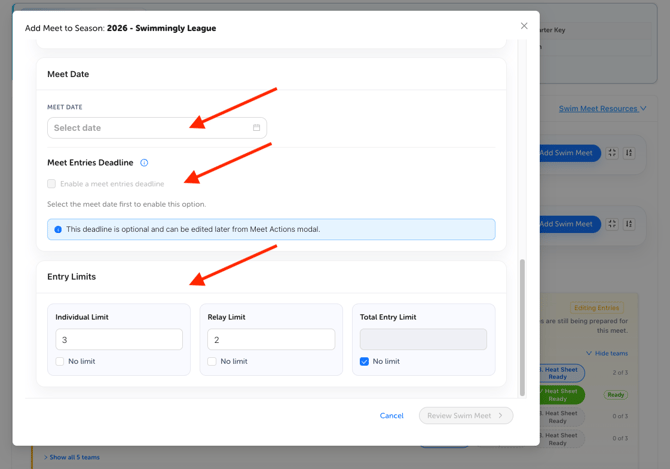670x469 pixels.
Task: Expand Show all 5 teams in the background page
Action: tap(72, 457)
